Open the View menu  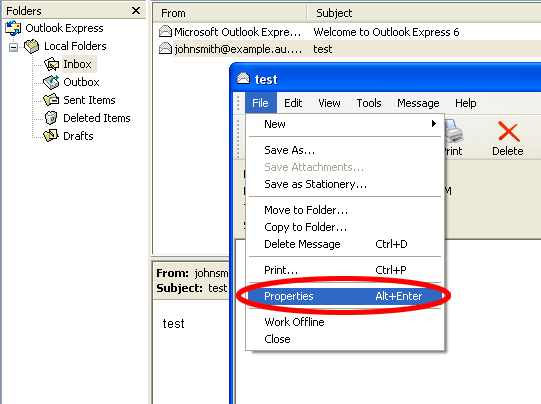(329, 103)
